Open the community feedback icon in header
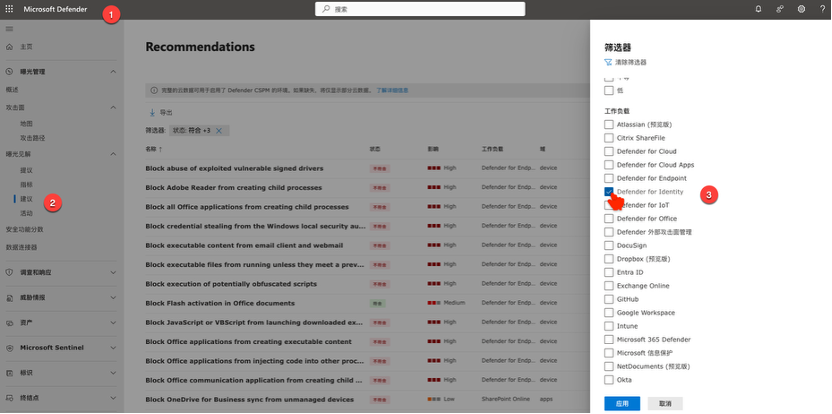Image resolution: width=832 pixels, height=414 pixels. tap(779, 9)
